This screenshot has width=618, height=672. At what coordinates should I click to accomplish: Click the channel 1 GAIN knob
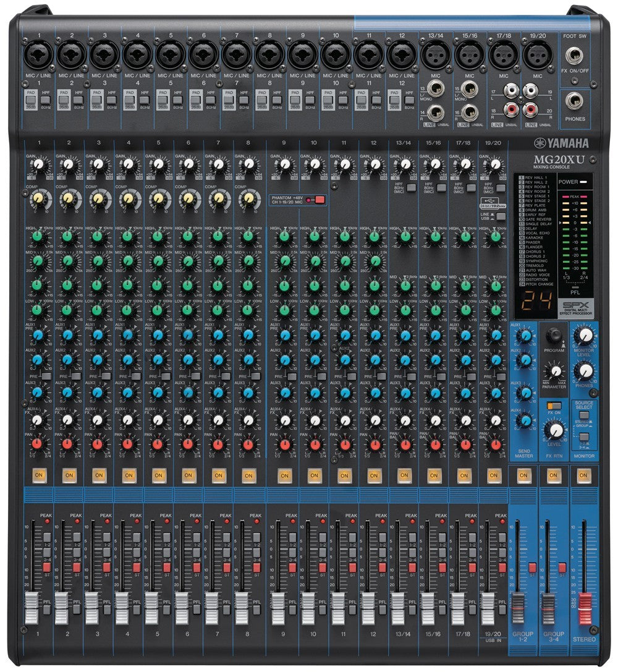(x=38, y=165)
